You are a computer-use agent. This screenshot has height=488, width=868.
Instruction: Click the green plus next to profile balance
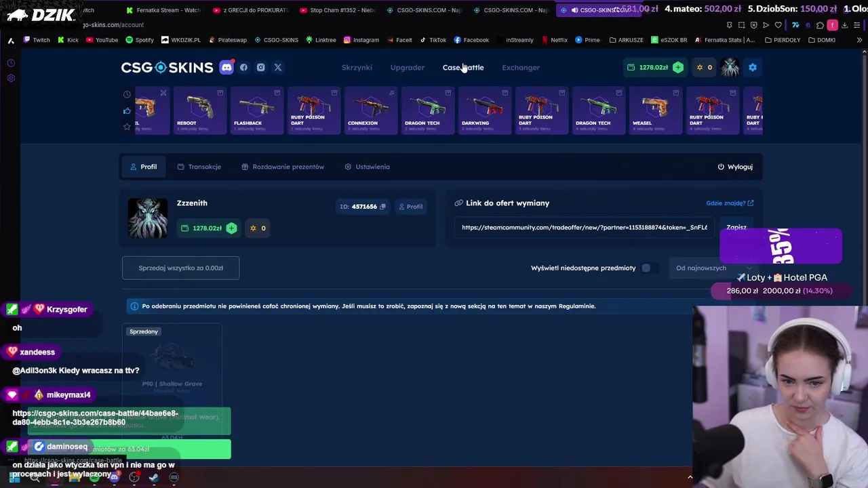click(231, 228)
